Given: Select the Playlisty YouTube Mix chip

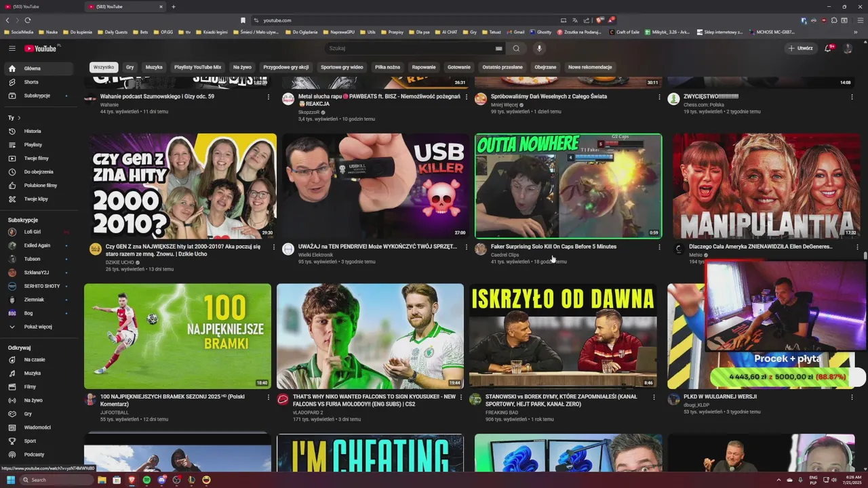Looking at the screenshot, I should point(197,67).
